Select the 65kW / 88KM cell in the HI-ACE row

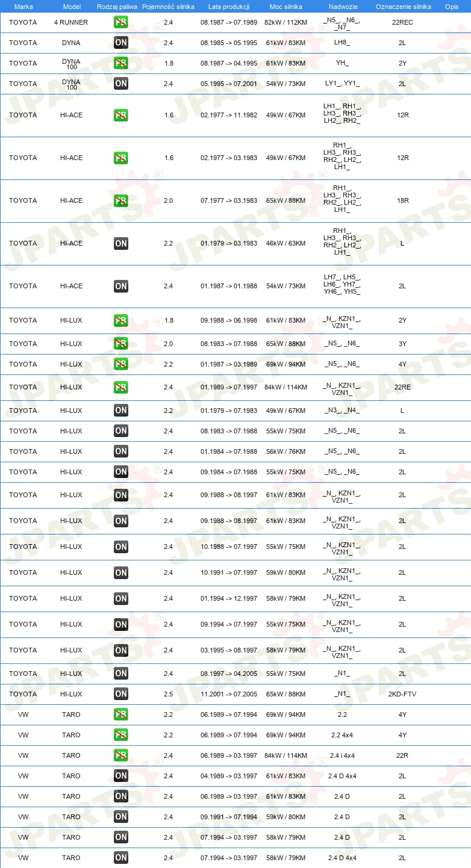pyautogui.click(x=285, y=200)
